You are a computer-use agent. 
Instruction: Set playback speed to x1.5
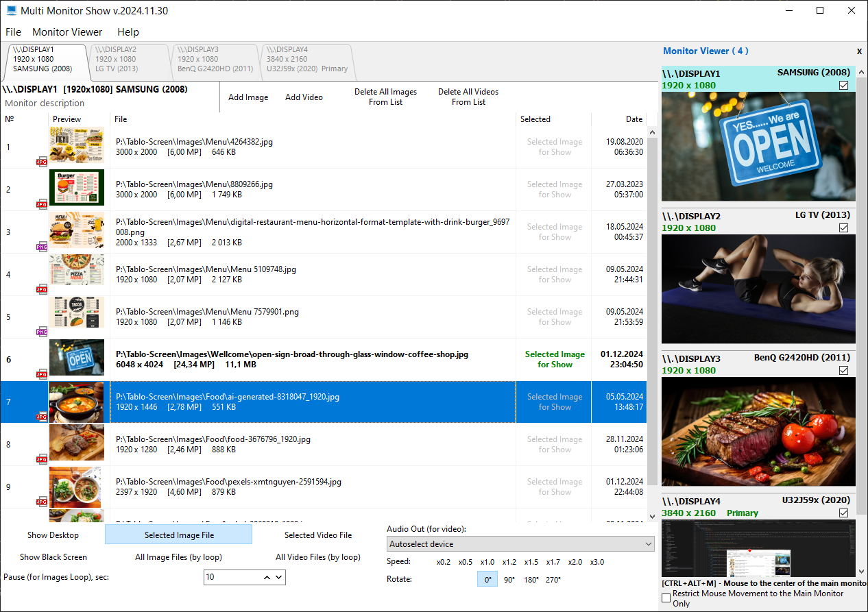[531, 562]
